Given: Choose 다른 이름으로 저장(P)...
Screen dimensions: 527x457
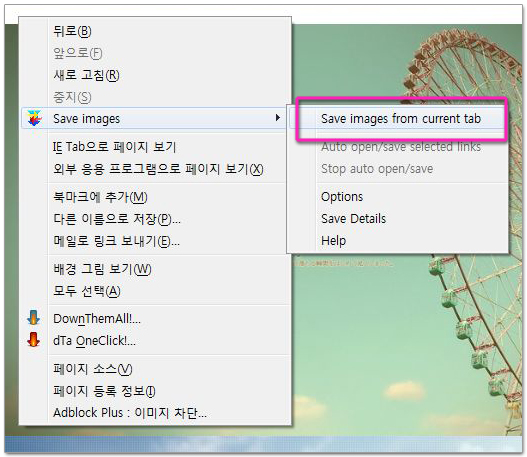Looking at the screenshot, I should point(155,219).
